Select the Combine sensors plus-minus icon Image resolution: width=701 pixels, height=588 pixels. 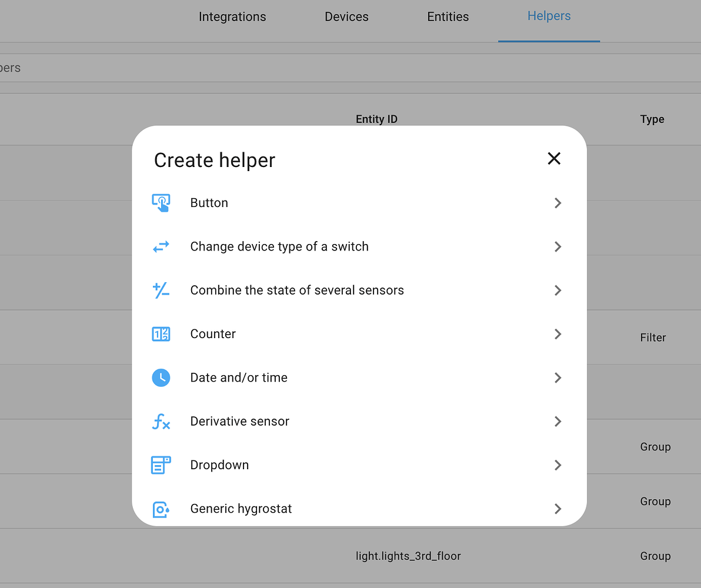point(161,290)
